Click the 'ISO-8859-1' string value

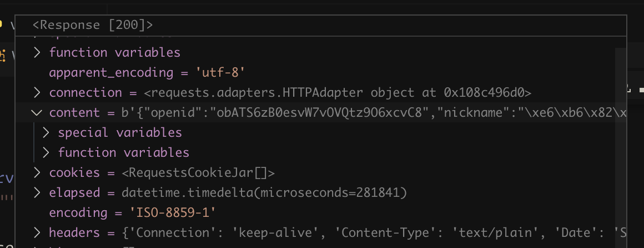(172, 213)
